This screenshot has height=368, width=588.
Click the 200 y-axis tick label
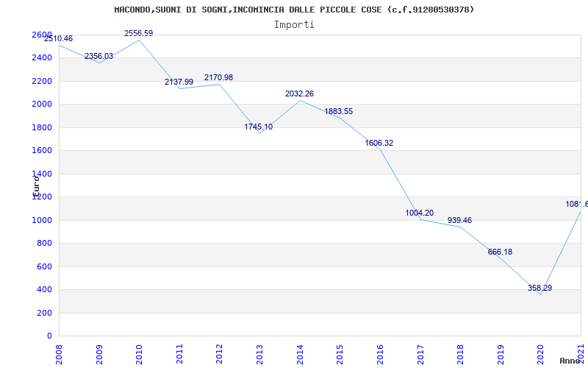(x=44, y=313)
